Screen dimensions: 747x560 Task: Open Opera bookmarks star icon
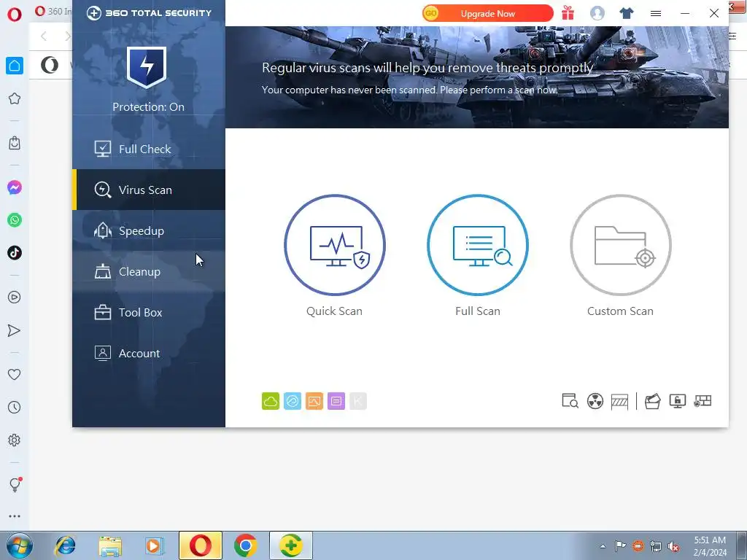(x=15, y=98)
